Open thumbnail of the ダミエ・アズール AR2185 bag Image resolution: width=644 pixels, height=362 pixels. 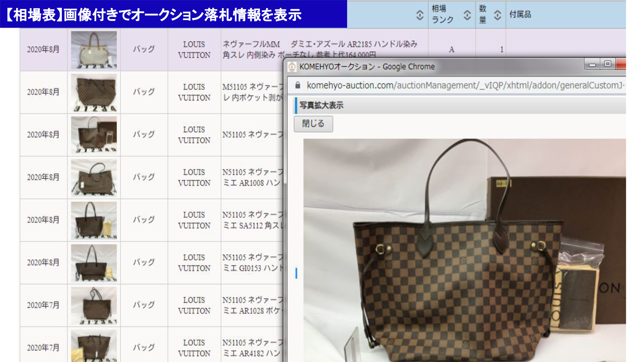(94, 50)
